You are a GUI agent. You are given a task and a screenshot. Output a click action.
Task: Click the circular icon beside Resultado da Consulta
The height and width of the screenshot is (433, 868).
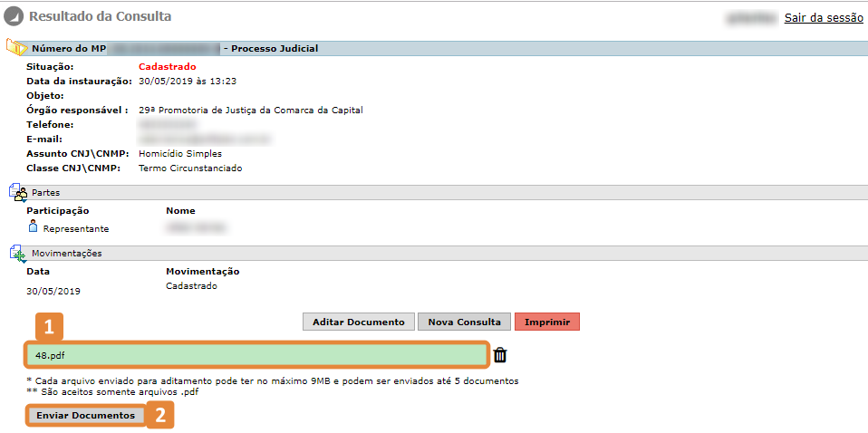(x=14, y=17)
